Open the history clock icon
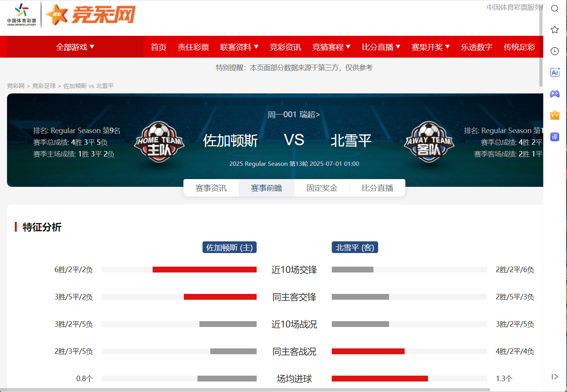 (555, 51)
